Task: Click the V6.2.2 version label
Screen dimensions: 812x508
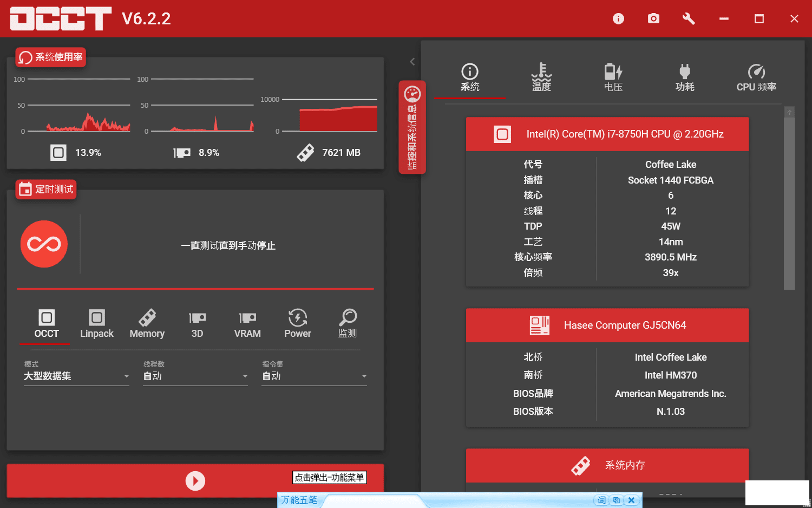Action: point(146,18)
